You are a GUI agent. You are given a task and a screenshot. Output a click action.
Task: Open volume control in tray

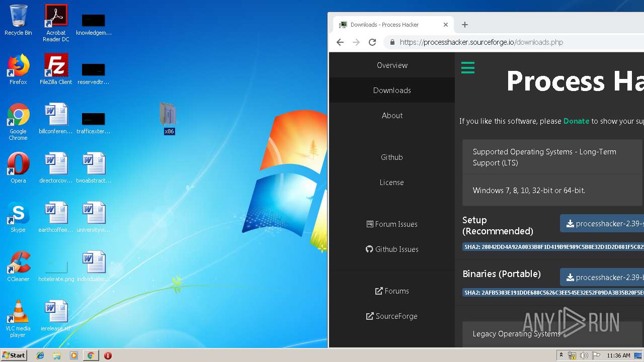tap(584, 355)
